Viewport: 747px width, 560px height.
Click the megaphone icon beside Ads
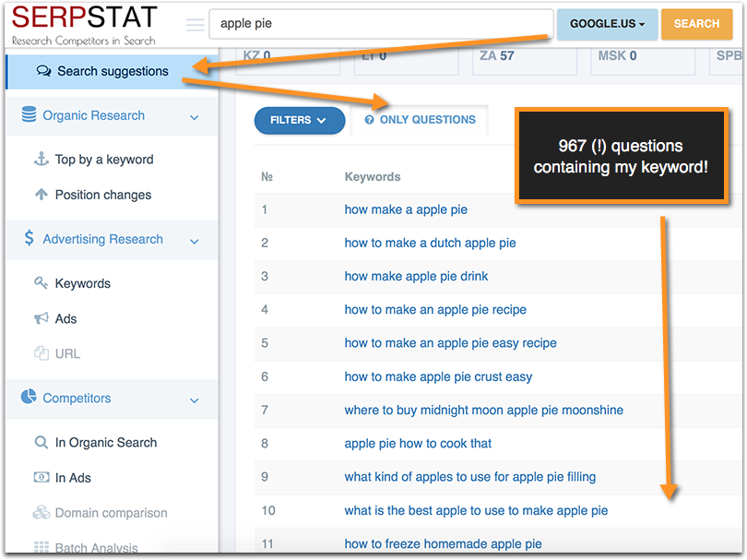41,318
